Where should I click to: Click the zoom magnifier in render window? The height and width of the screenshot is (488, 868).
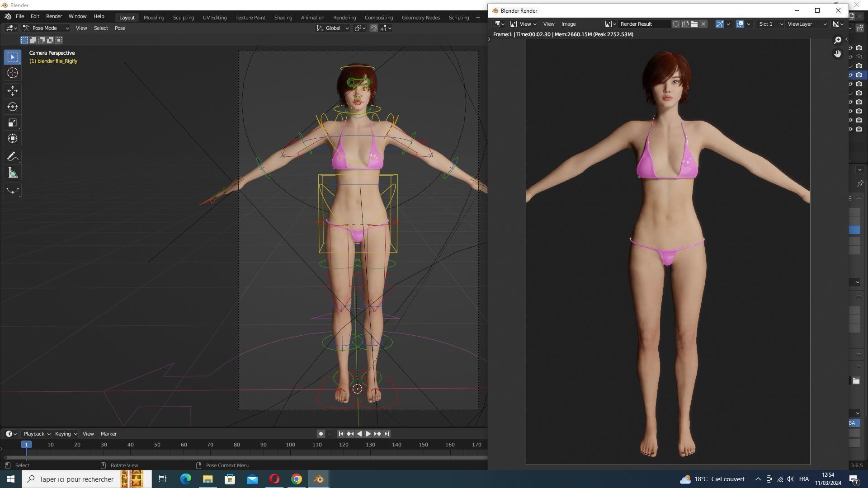pyautogui.click(x=837, y=40)
